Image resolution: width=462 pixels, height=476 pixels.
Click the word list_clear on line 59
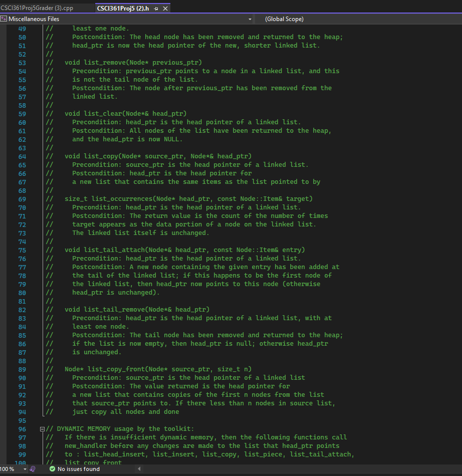[x=103, y=113]
